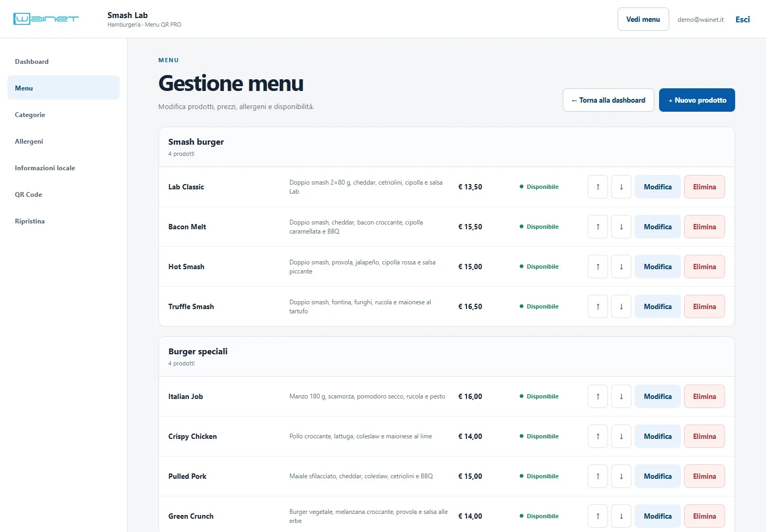766x532 pixels.
Task: Click the Wainet logo
Action: [46, 19]
